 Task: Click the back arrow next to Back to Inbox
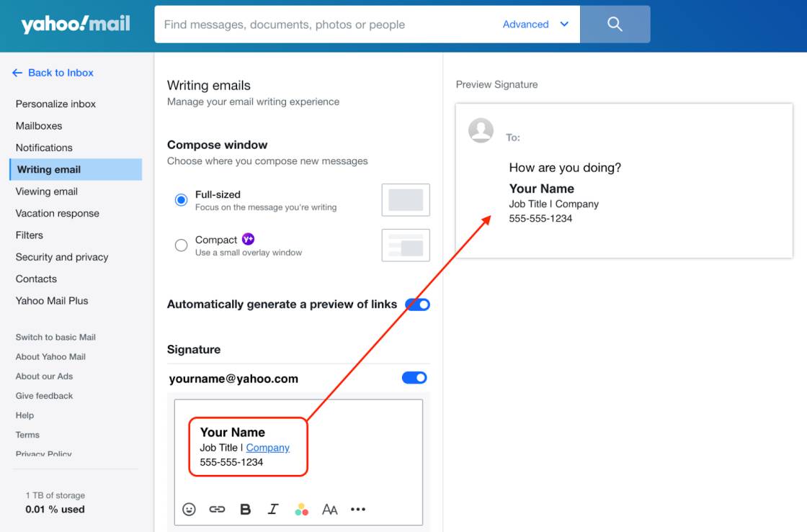(17, 72)
